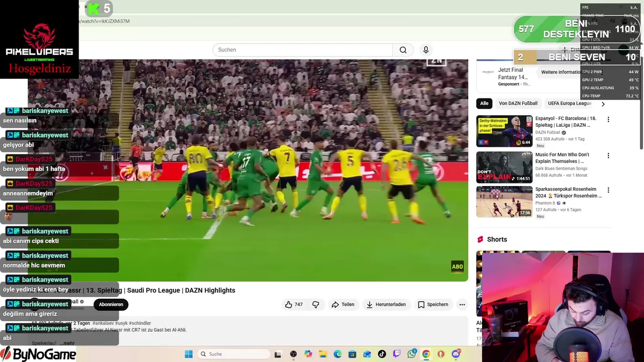Open TikTok from the taskbar
The width and height of the screenshot is (644, 362).
pyautogui.click(x=382, y=354)
